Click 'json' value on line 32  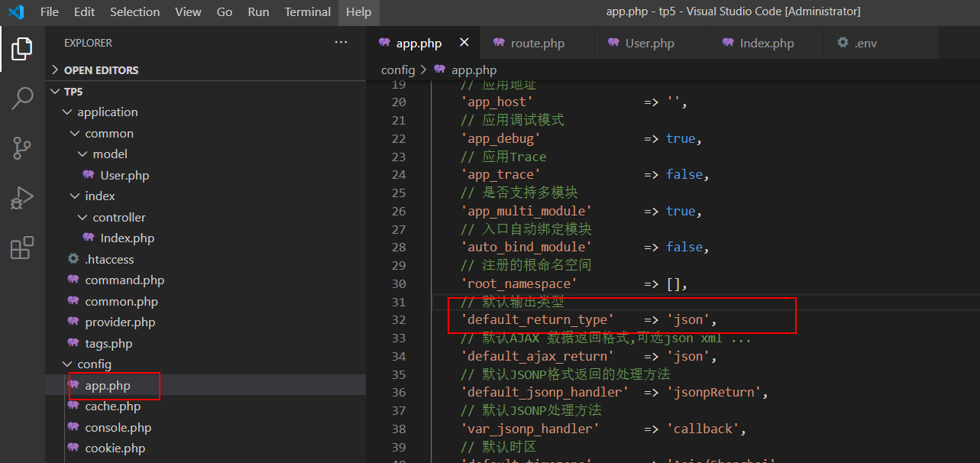pyautogui.click(x=688, y=319)
